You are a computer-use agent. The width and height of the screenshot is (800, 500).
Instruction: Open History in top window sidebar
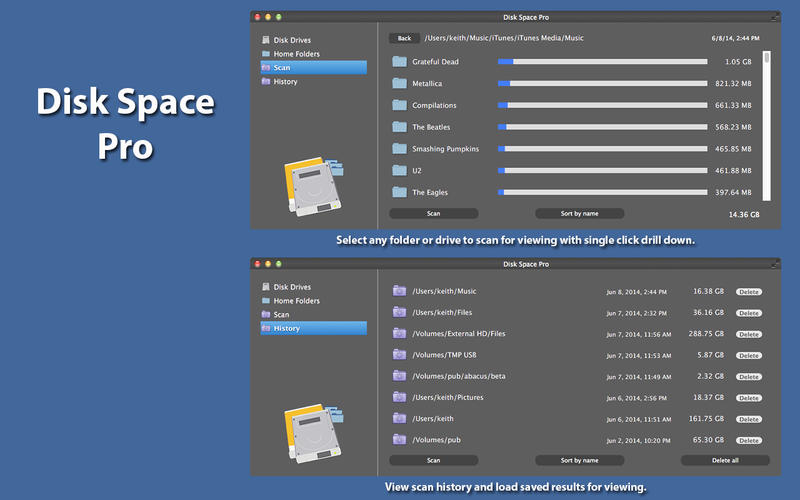coord(285,81)
